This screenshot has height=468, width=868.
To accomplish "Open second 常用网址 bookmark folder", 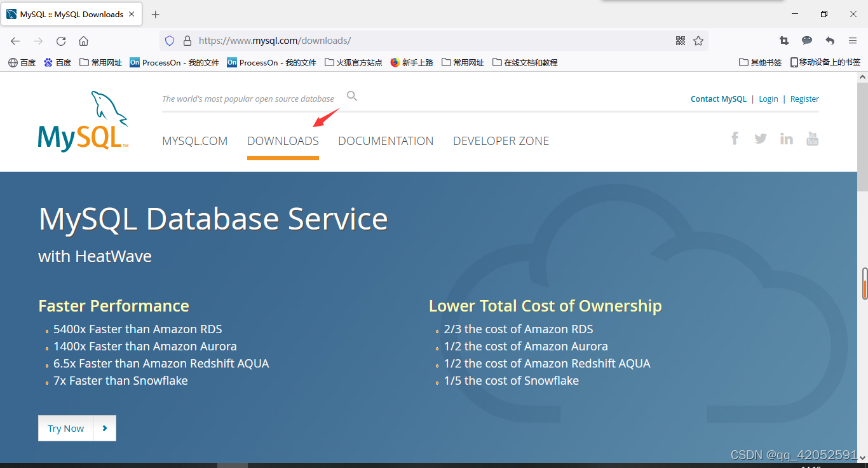I will click(463, 62).
